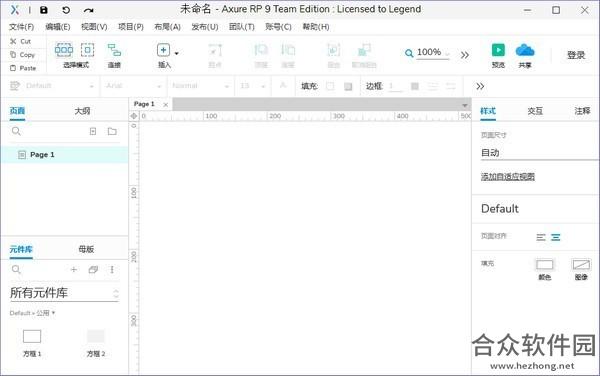Click the Cut command

pos(21,41)
